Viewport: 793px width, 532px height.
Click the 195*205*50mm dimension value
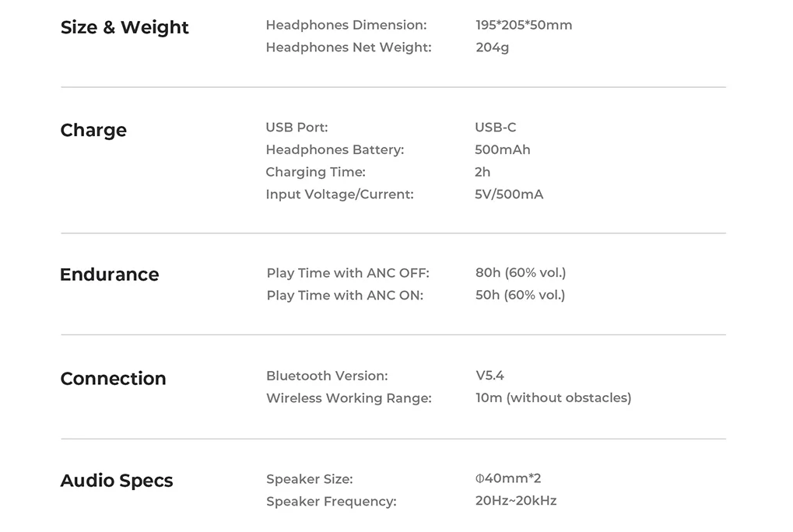[524, 25]
